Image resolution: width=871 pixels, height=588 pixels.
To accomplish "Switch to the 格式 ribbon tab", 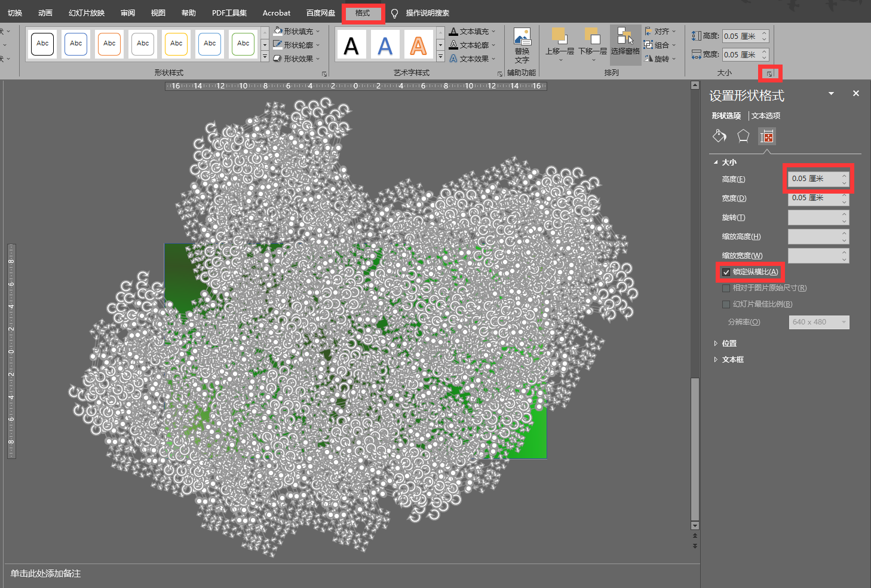I will 363,13.
